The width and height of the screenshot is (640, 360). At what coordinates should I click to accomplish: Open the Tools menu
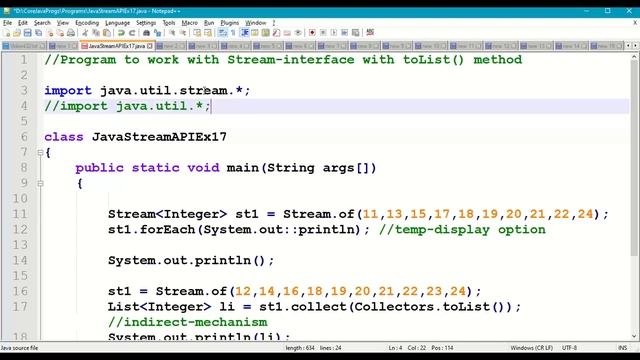(x=169, y=23)
